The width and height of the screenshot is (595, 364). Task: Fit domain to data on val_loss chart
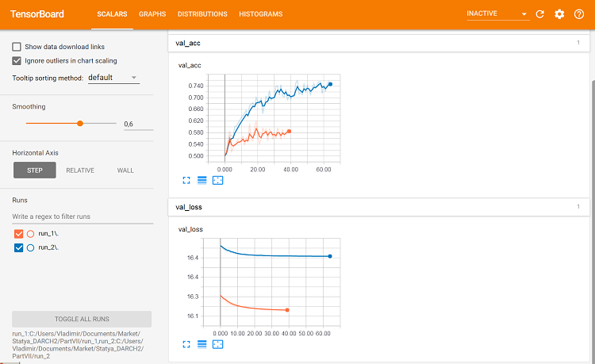218,344
